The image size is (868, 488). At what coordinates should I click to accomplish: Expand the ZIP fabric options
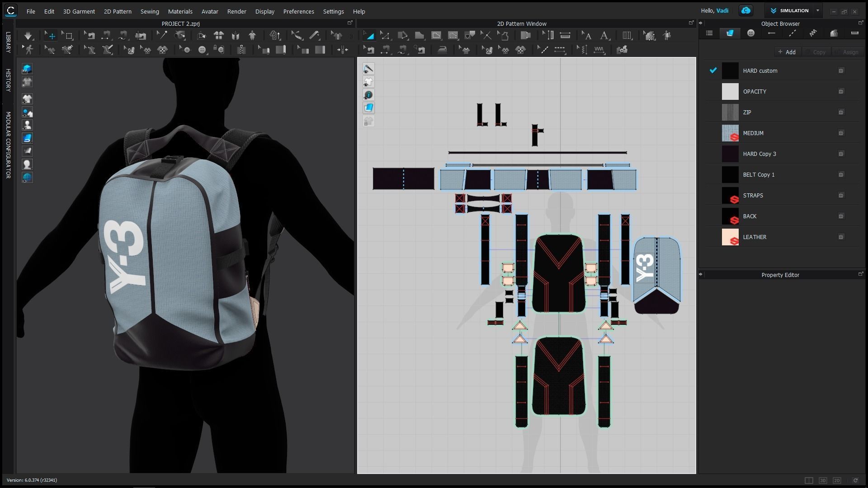841,112
